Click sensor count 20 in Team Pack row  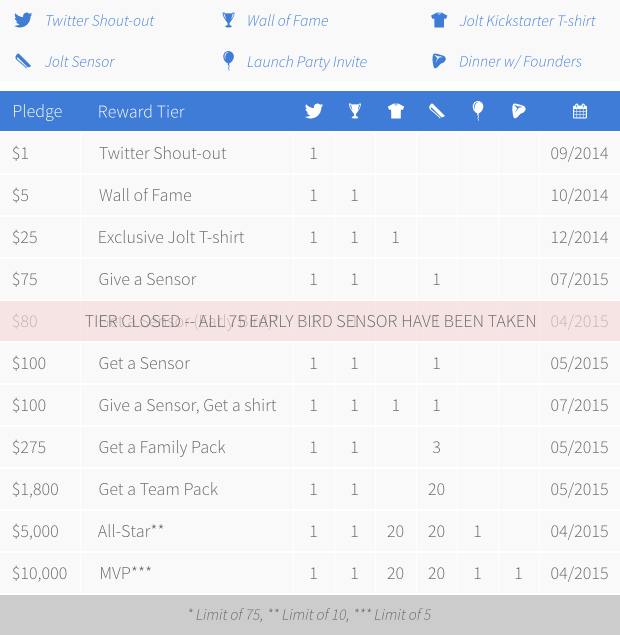click(437, 490)
